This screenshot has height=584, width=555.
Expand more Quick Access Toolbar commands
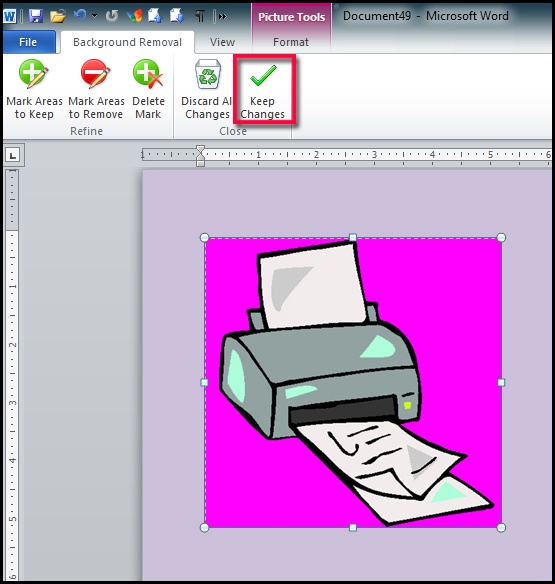point(222,16)
